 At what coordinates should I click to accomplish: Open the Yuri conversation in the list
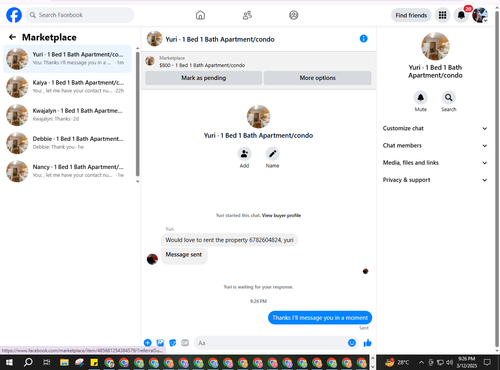pyautogui.click(x=67, y=59)
